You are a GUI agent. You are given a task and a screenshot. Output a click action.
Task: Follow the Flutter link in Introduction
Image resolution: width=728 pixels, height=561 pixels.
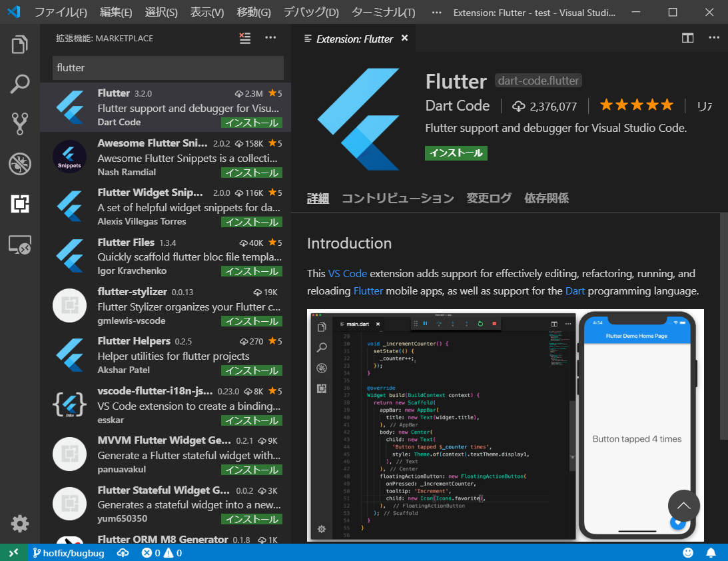point(368,291)
